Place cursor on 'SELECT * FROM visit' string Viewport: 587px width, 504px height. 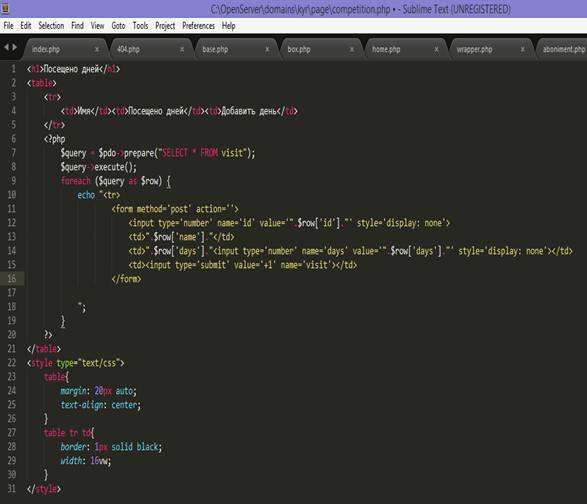[203, 153]
